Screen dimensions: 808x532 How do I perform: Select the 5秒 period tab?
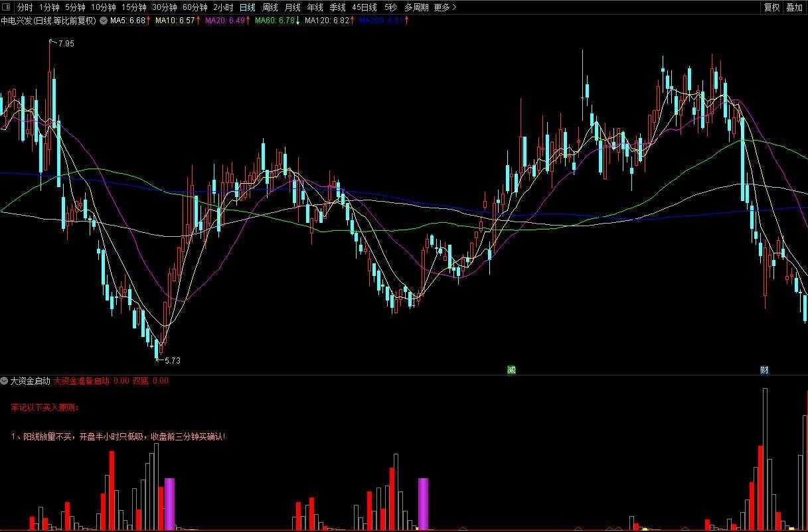tap(391, 8)
